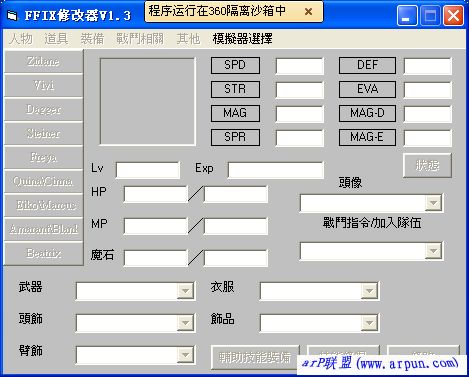Expand the 臂飾 armlet dropdown
The height and width of the screenshot is (377, 469).
(x=185, y=355)
